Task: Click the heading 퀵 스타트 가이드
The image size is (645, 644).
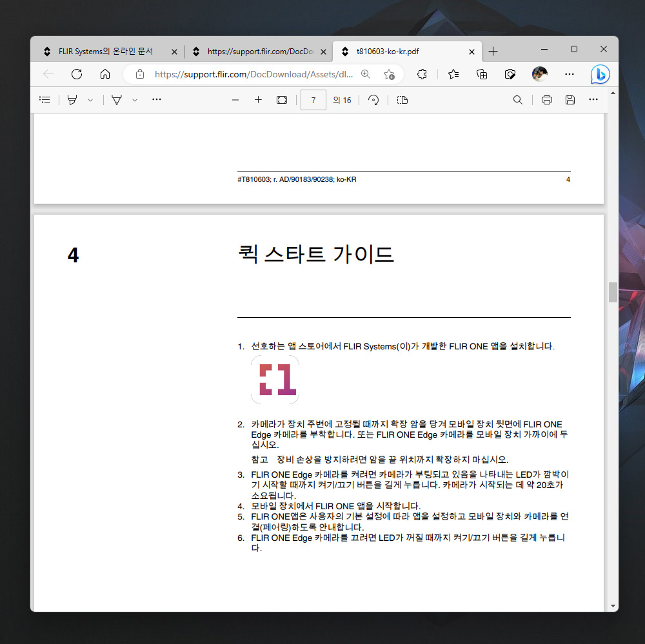Action: point(316,254)
